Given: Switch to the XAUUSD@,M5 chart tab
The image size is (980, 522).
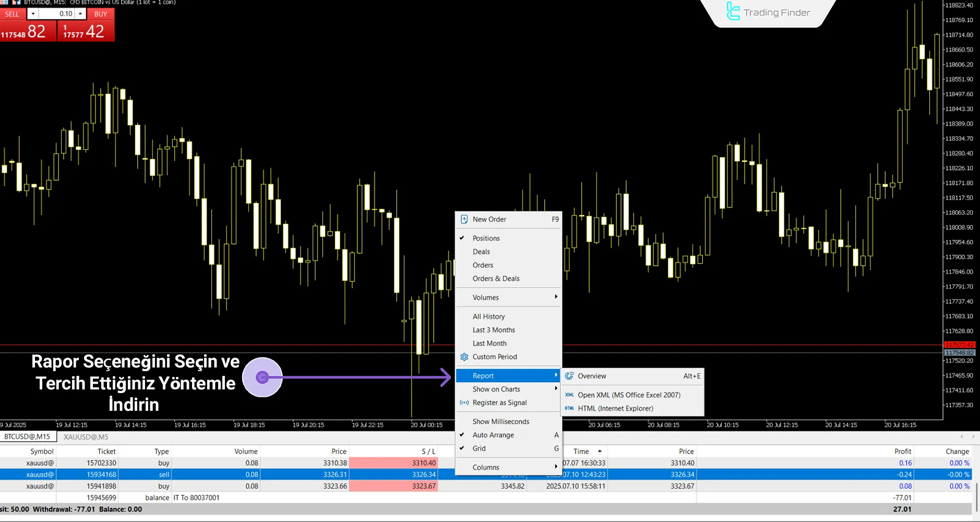Looking at the screenshot, I should 86,437.
